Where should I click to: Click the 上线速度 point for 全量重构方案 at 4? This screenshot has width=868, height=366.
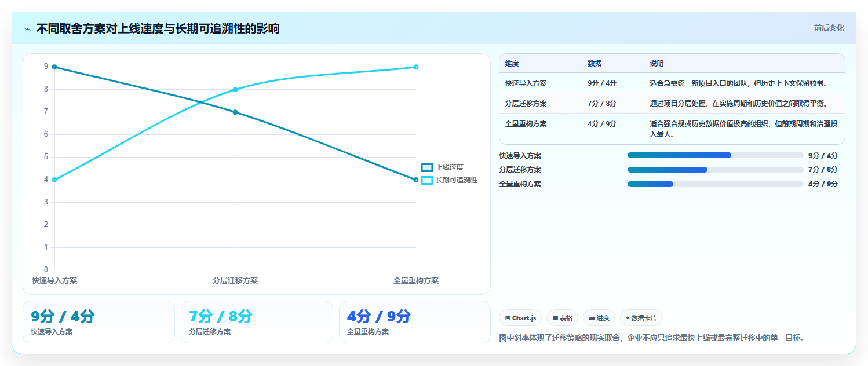(x=416, y=180)
